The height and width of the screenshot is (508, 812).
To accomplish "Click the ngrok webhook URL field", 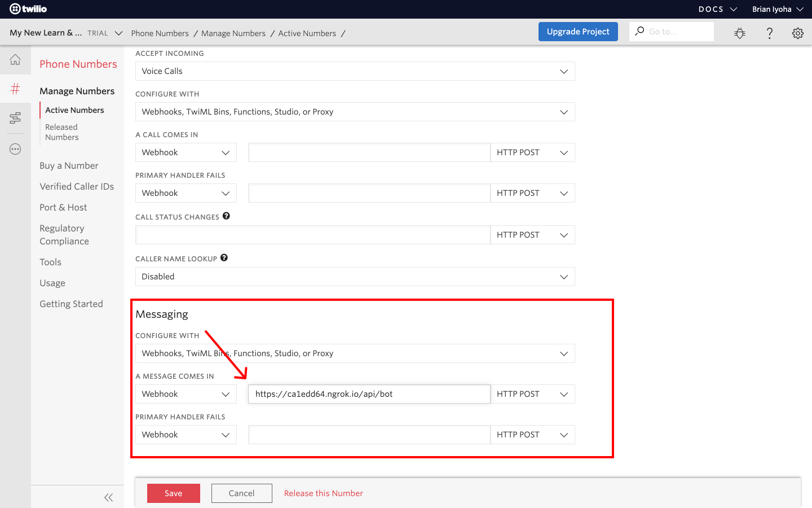I will pos(369,394).
